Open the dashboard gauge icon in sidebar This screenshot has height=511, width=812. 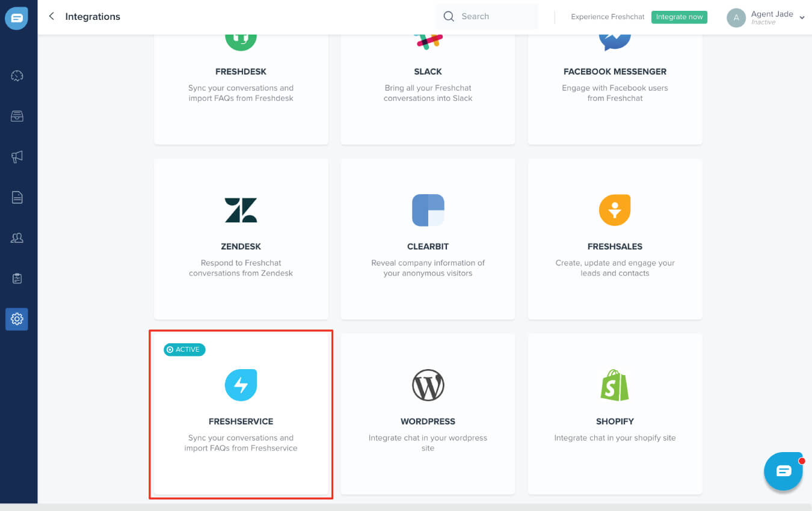click(x=17, y=76)
